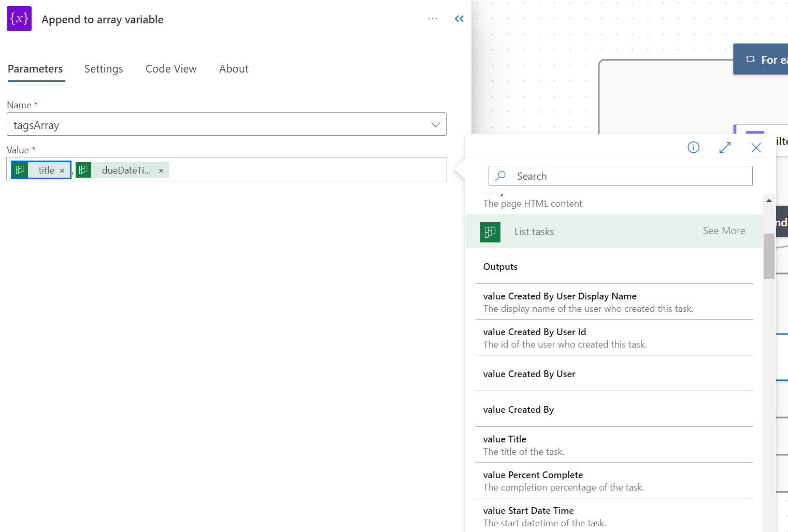
Task: Insert value Created By User Display Name
Action: (614, 302)
